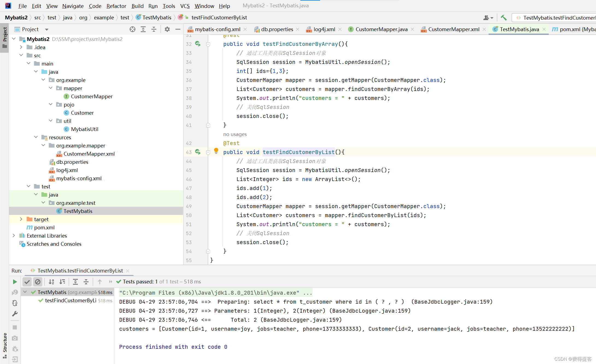Click Collapse All in Project panel
The image size is (596, 364).
pyautogui.click(x=154, y=29)
